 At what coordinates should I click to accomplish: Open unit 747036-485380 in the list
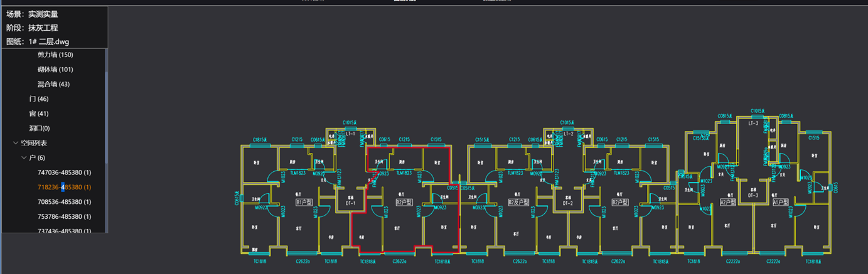[64, 172]
